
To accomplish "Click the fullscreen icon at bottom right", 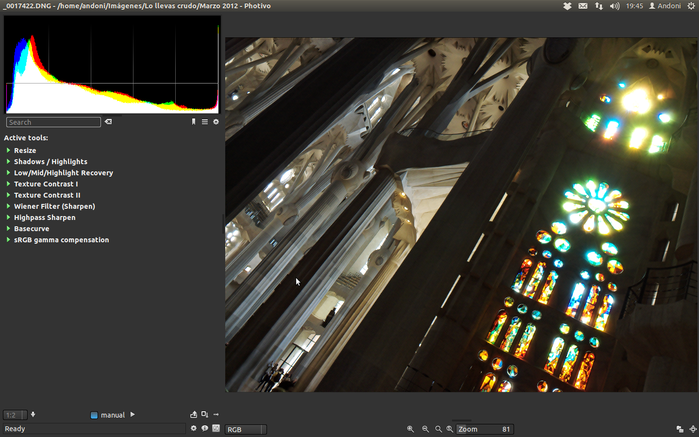I will [681, 429].
